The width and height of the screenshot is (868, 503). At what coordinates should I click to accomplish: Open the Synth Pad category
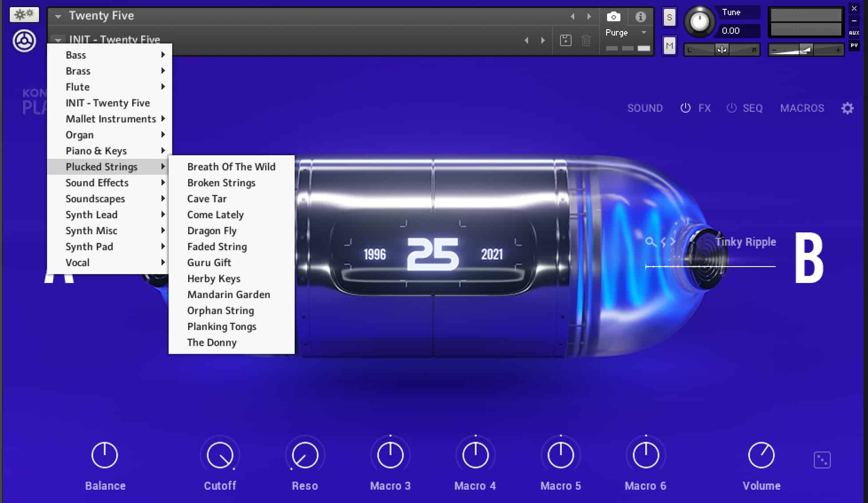point(109,247)
